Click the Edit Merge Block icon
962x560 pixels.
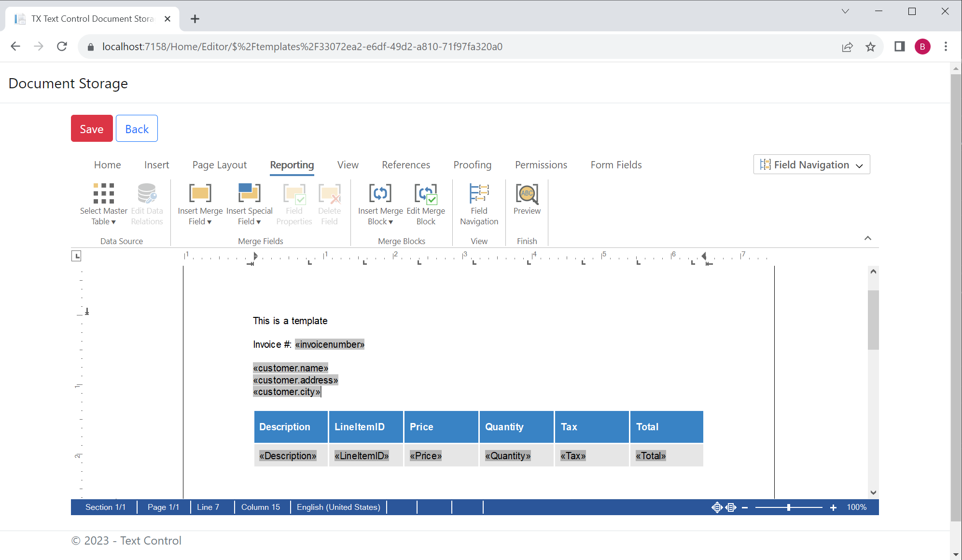tap(426, 194)
